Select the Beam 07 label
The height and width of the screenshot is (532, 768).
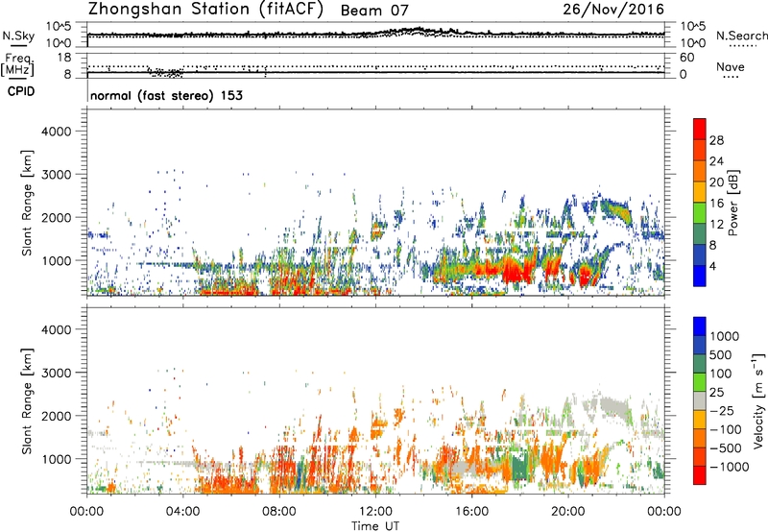[x=374, y=11]
